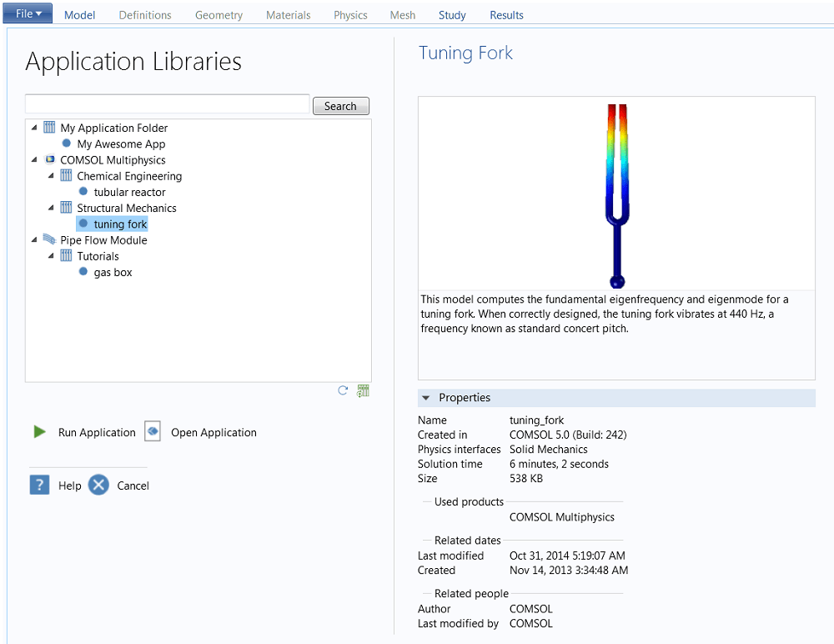Click the blue dot beside gas box

pyautogui.click(x=83, y=271)
